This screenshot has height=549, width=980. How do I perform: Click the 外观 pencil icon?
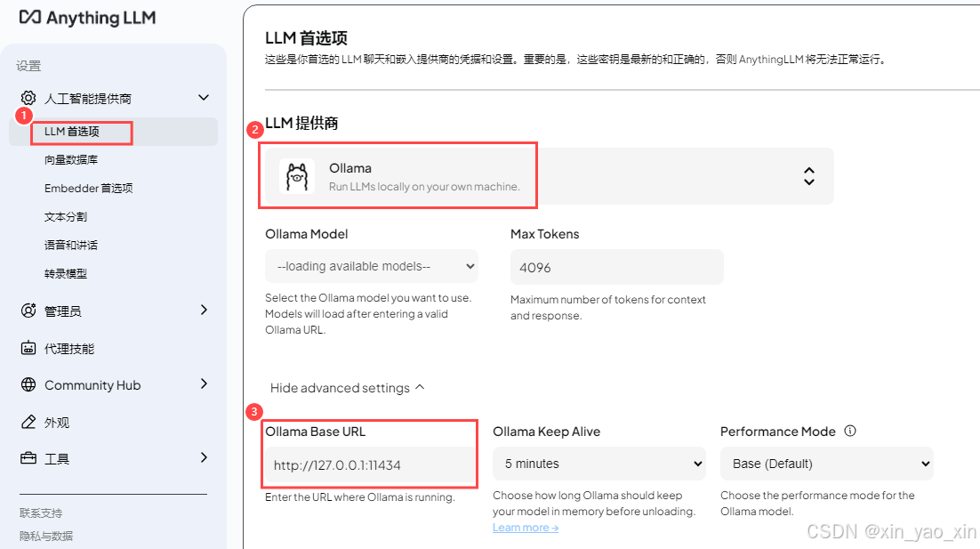[28, 422]
